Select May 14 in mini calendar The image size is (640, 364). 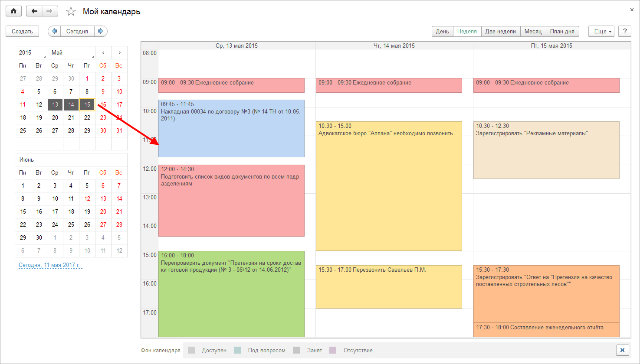point(71,104)
